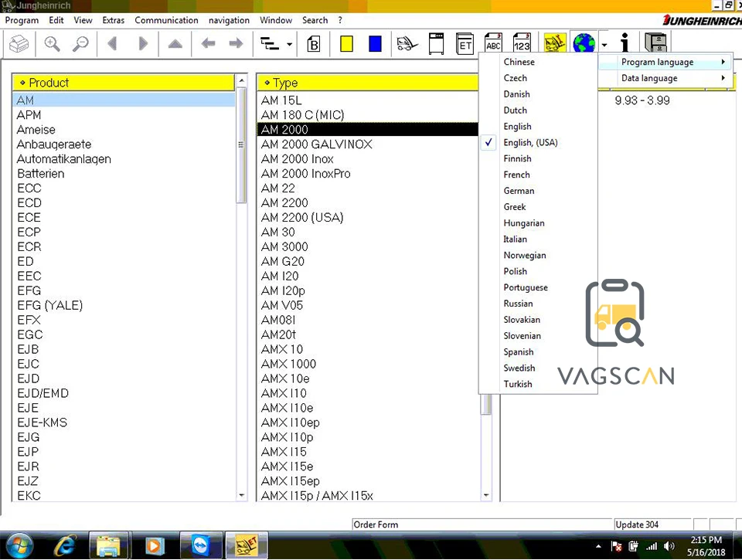Click the yellow square toolbar button
742x560 pixels.
coord(347,44)
